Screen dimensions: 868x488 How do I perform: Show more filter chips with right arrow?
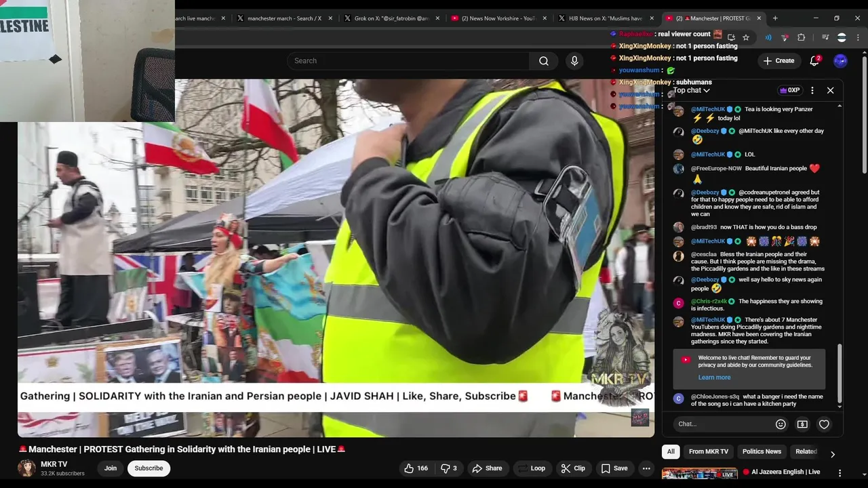coord(833,454)
